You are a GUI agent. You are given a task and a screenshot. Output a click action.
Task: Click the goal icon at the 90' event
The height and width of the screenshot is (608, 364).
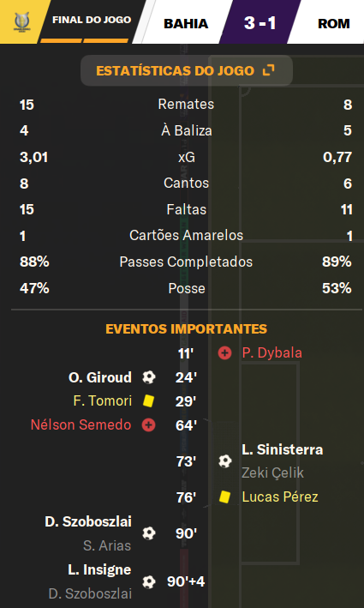click(149, 533)
